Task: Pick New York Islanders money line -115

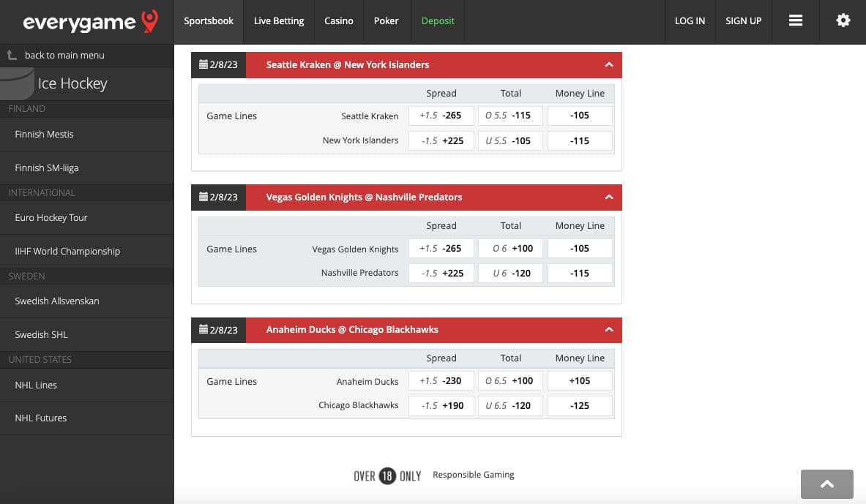Action: (x=580, y=140)
